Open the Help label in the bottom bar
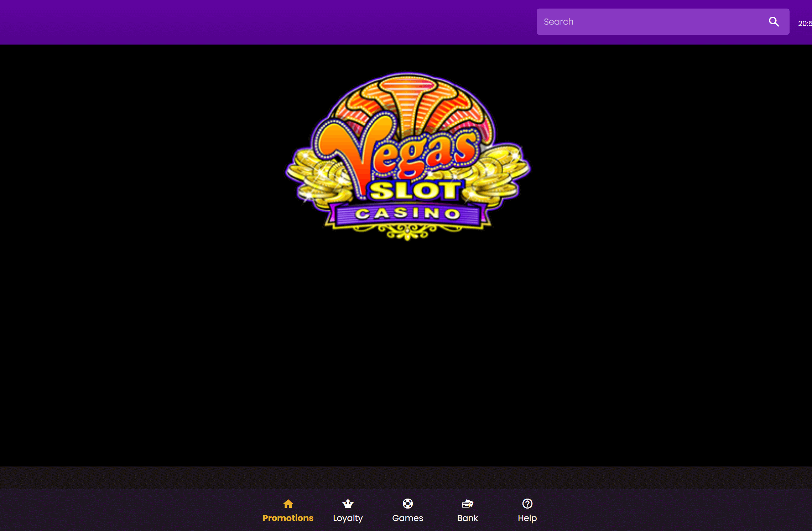Screen dimensions: 812x531 527,519
